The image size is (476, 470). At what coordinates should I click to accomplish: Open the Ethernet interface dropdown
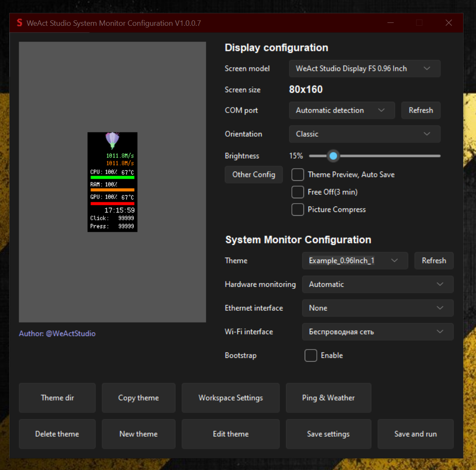click(x=377, y=308)
